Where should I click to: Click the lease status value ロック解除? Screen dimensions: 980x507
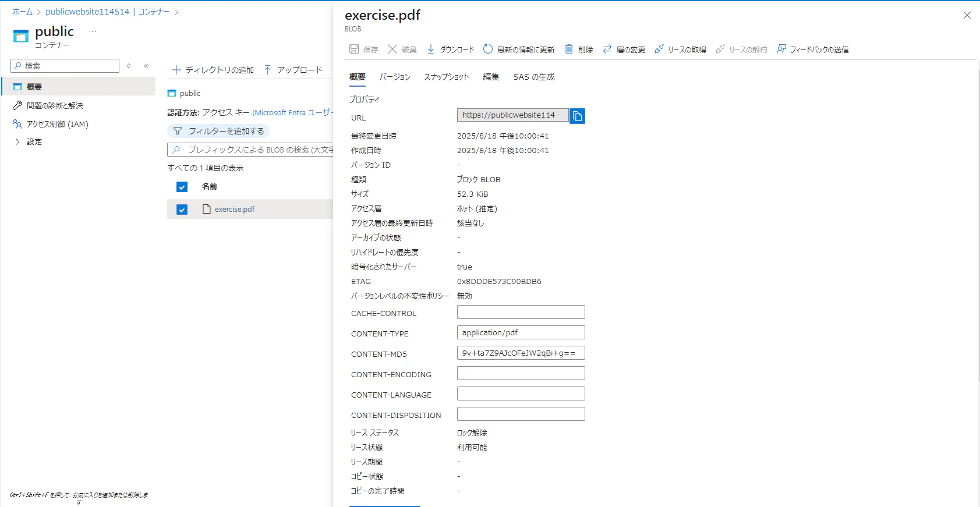coord(472,432)
